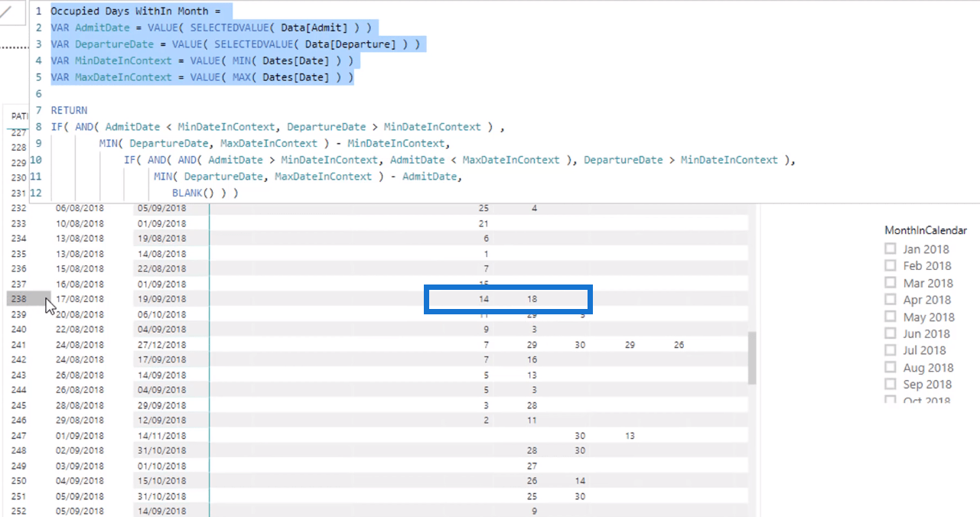
Task: Click value 6 in row 234
Action: pyautogui.click(x=486, y=239)
